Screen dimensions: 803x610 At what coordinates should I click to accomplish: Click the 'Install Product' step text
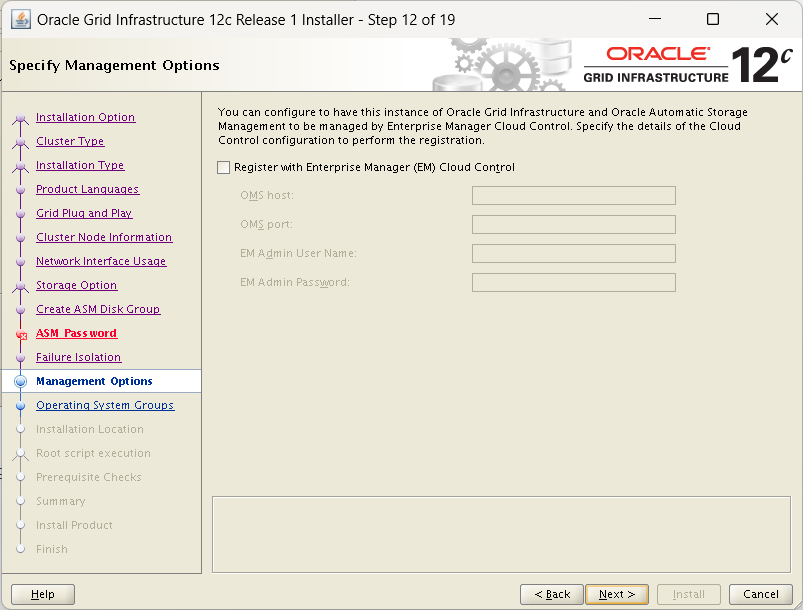click(74, 525)
